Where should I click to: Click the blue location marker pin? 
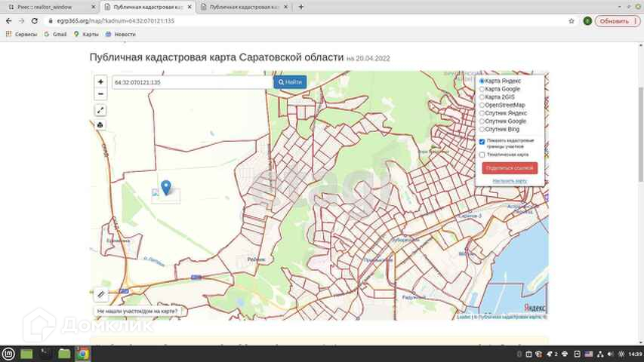[x=166, y=187]
